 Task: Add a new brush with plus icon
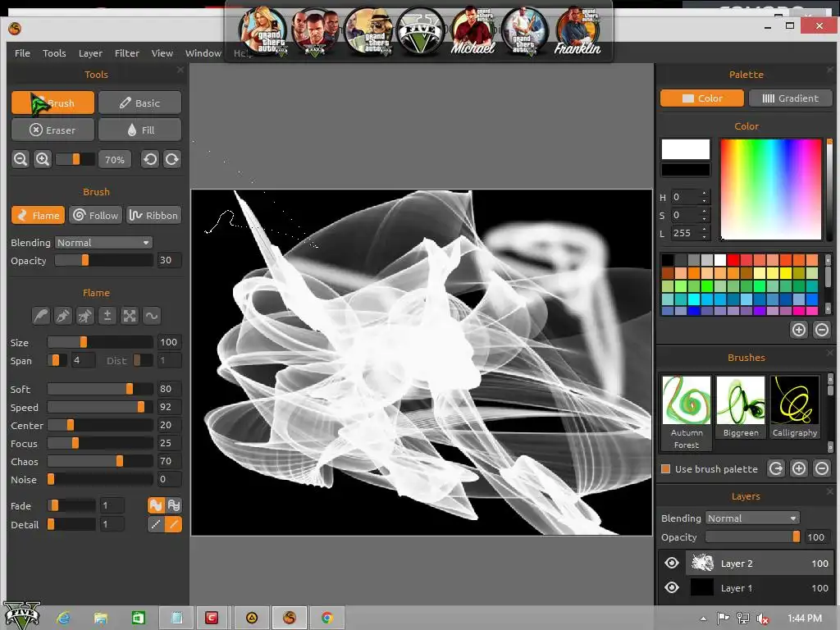[799, 468]
